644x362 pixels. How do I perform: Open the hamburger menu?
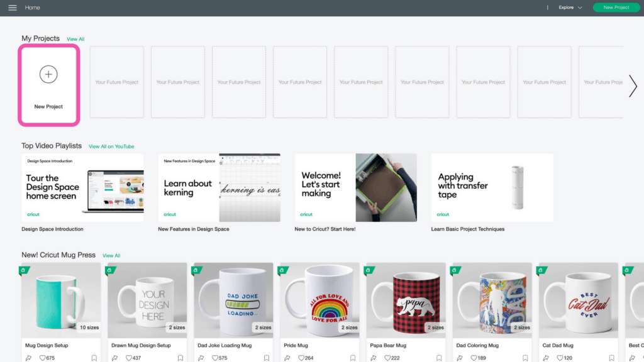tap(13, 8)
